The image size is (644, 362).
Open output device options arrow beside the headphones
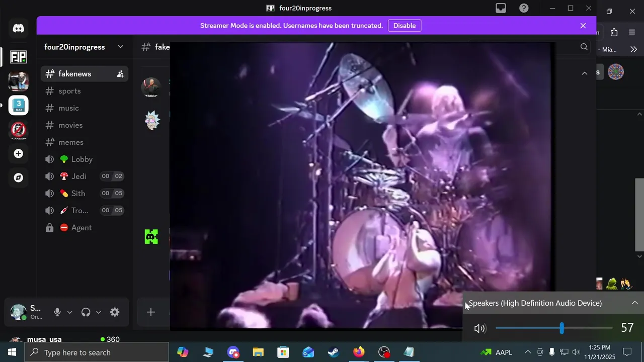pos(99,312)
